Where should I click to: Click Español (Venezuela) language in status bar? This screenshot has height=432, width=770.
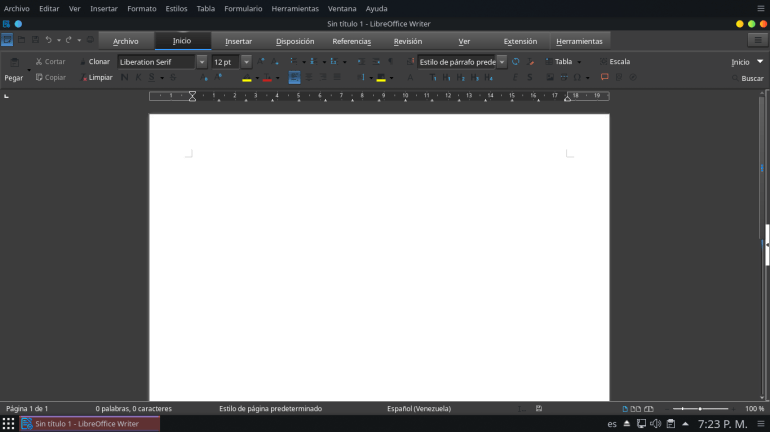coord(419,408)
